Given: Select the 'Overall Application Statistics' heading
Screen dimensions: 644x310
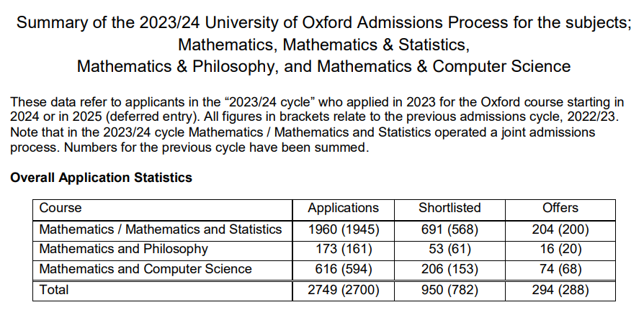Looking at the screenshot, I should coord(101,178).
